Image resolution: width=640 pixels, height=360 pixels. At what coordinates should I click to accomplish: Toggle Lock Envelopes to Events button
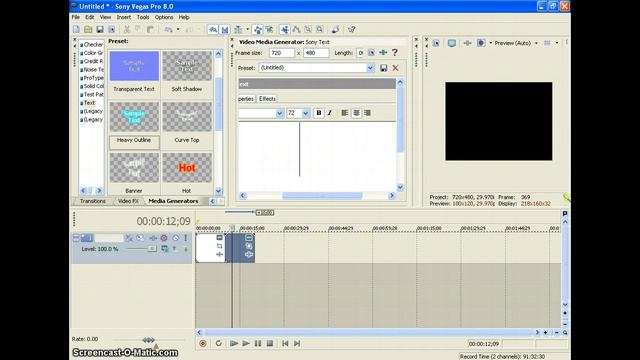[x=258, y=29]
